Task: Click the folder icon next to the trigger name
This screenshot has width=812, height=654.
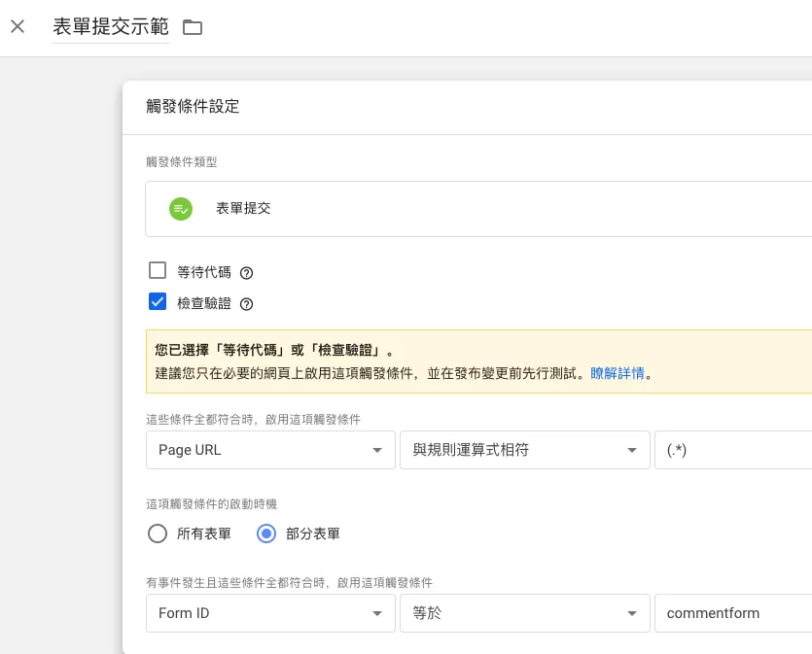Action: pos(193,27)
